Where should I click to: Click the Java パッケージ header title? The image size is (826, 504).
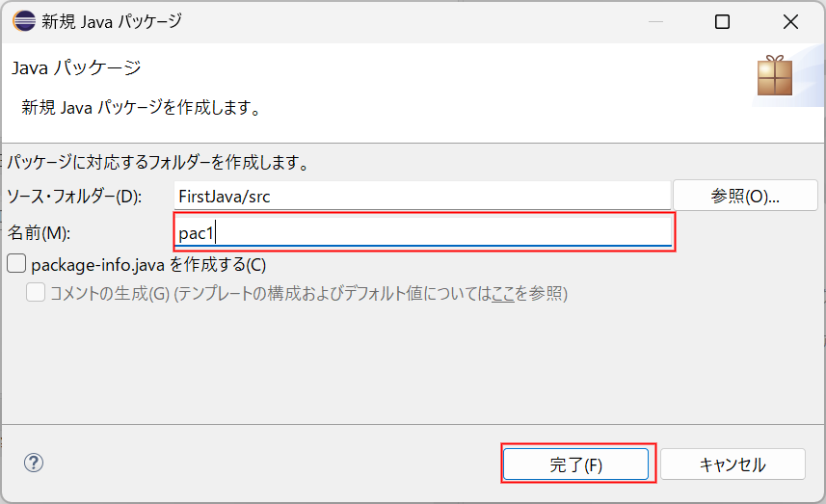coord(76,67)
